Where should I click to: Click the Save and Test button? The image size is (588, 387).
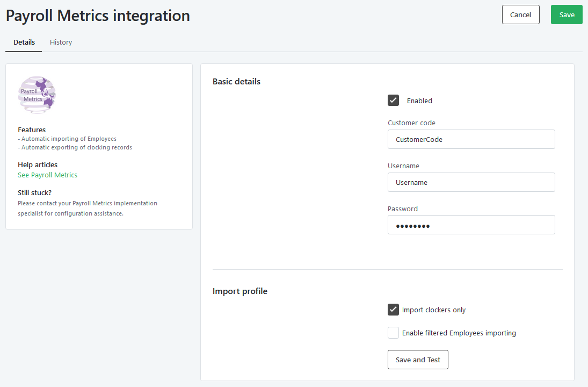click(418, 360)
